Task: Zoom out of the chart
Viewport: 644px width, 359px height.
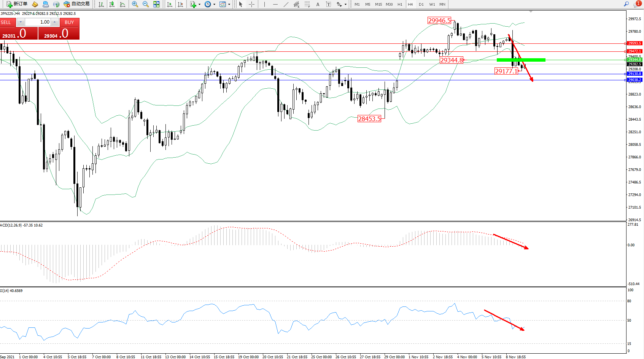Action: [x=145, y=4]
